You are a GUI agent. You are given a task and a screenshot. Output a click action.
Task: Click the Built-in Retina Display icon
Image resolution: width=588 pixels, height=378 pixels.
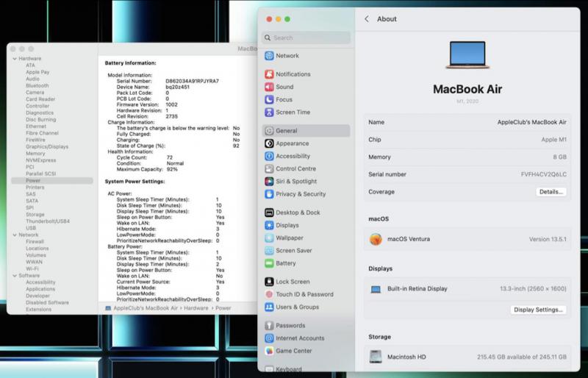click(376, 289)
